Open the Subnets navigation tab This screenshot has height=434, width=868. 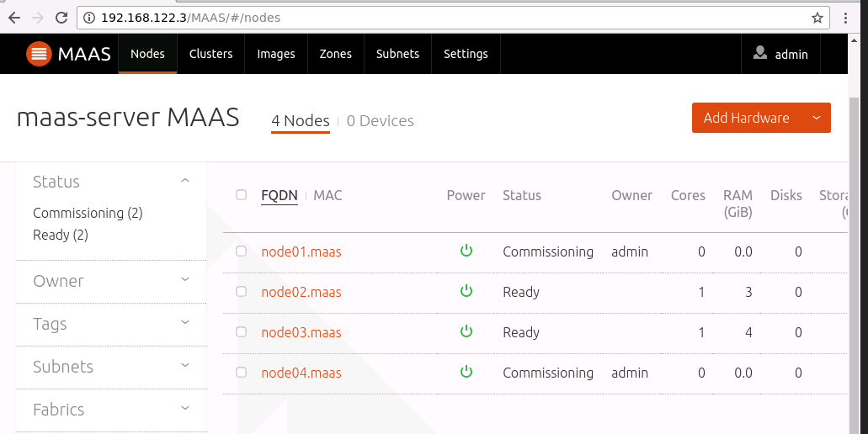(397, 54)
